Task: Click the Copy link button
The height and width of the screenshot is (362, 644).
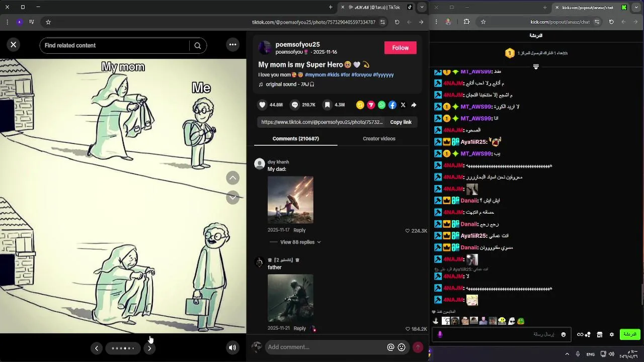Action: pos(400,122)
